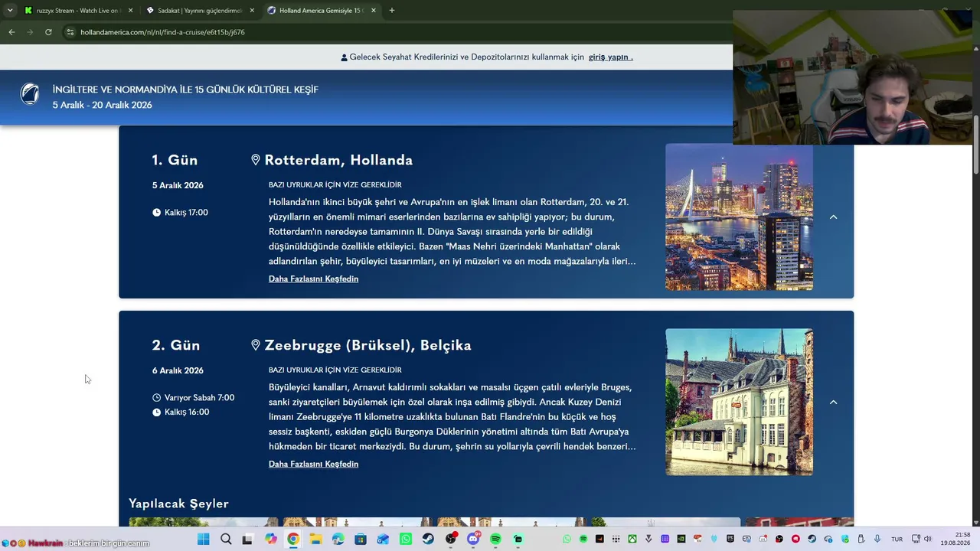Click TUR language indicator
980x551 pixels.
897,540
